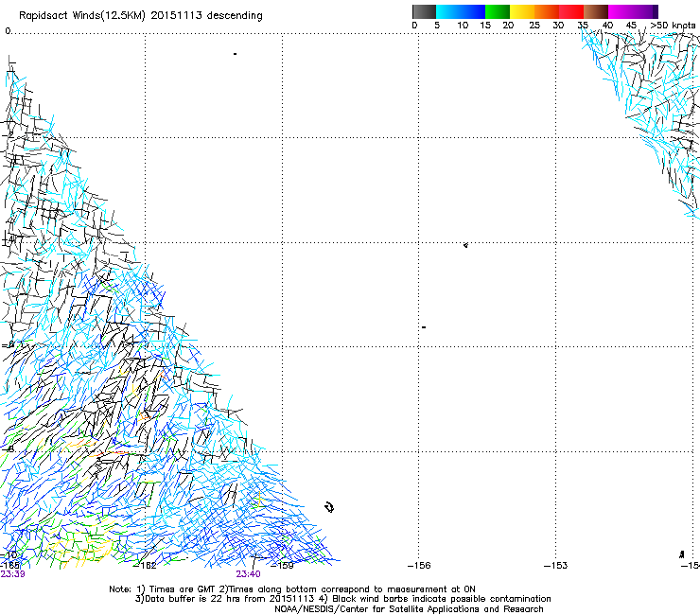This screenshot has height=615, width=700.
Task: Click the green 15-20 knots color segment
Action: [x=498, y=11]
